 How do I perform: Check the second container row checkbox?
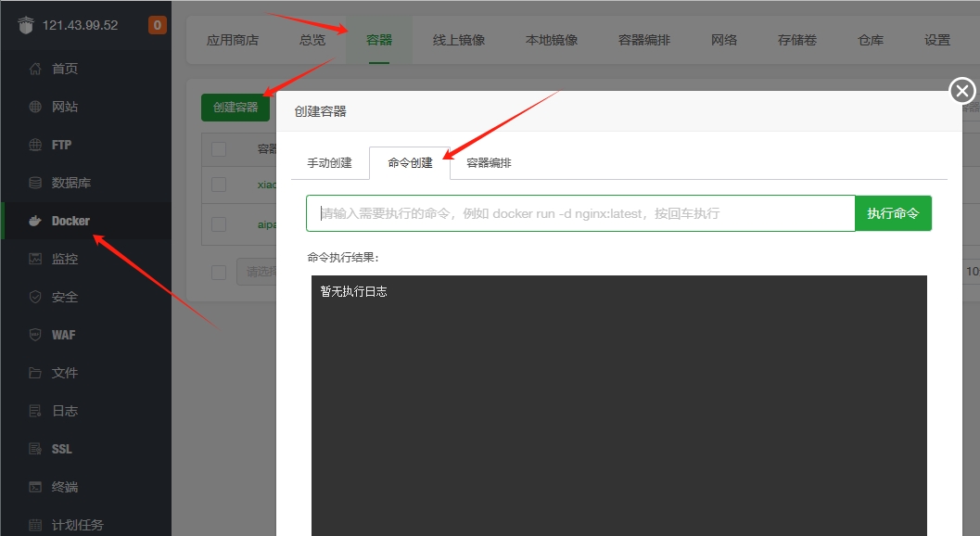(x=219, y=223)
